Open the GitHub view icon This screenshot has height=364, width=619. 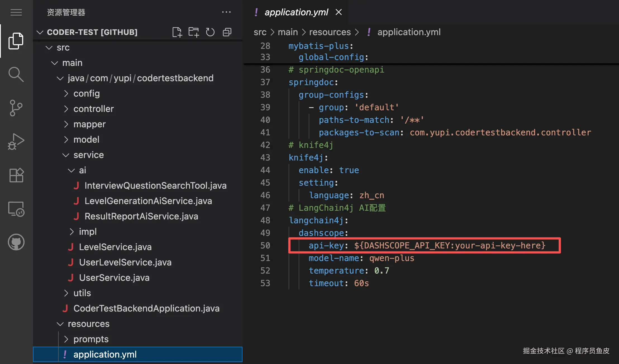pyautogui.click(x=16, y=242)
